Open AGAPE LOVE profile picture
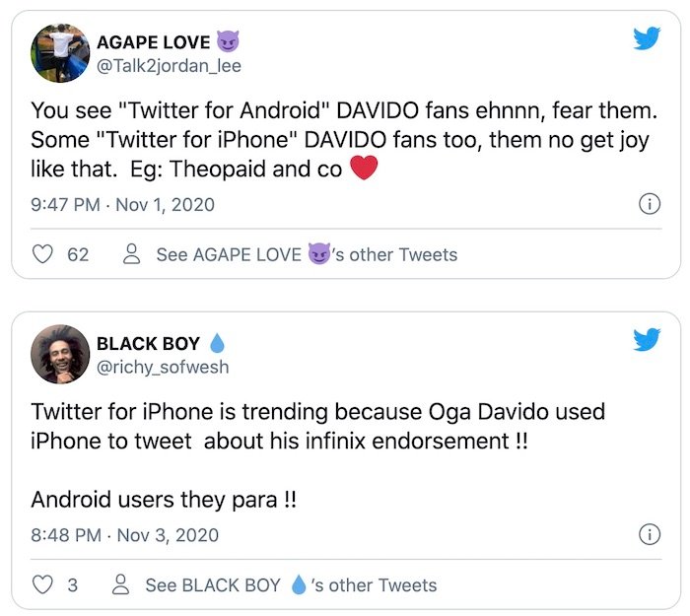Image resolution: width=690 pixels, height=616 pixels. pyautogui.click(x=60, y=53)
